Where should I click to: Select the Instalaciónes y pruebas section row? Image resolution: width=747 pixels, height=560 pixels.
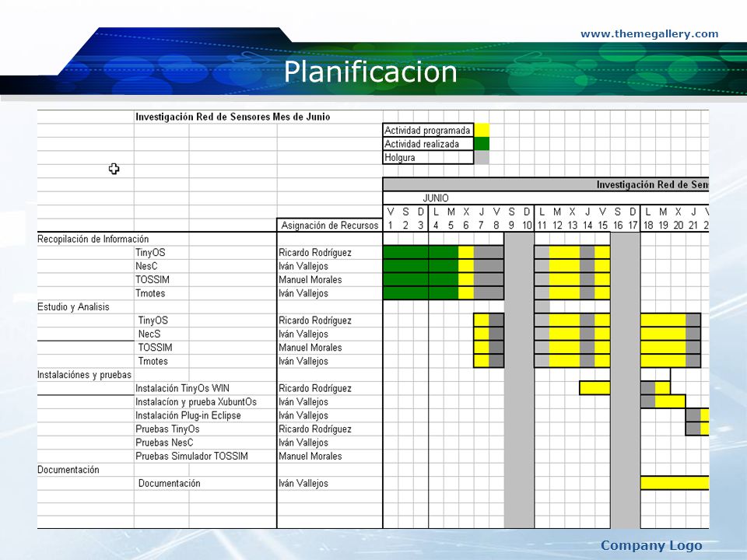[x=84, y=375]
